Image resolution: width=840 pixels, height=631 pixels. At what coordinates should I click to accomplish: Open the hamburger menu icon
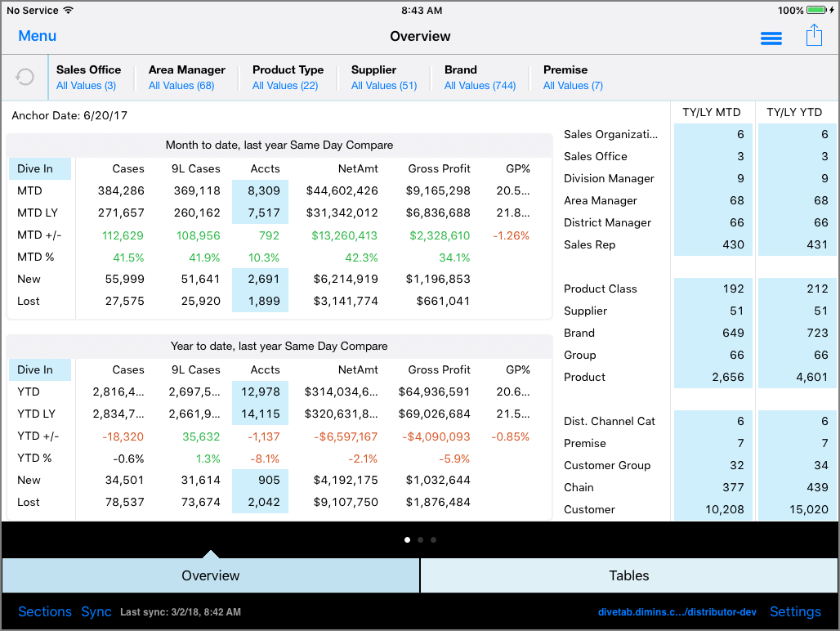coord(771,38)
